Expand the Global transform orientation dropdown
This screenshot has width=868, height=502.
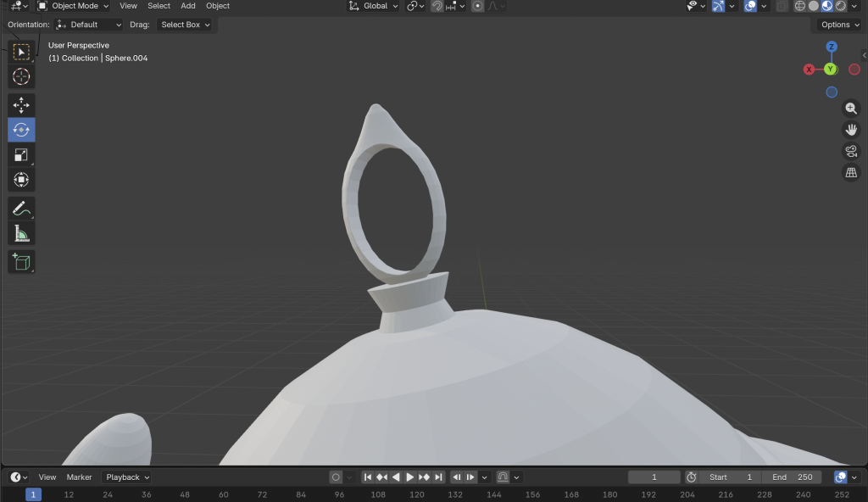tap(374, 6)
